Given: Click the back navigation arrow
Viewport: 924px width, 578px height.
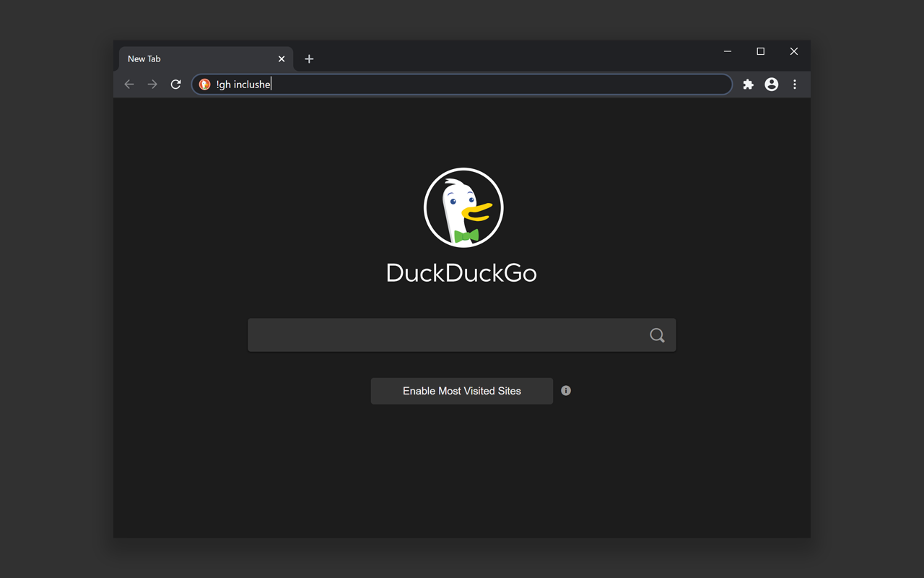Looking at the screenshot, I should 129,85.
